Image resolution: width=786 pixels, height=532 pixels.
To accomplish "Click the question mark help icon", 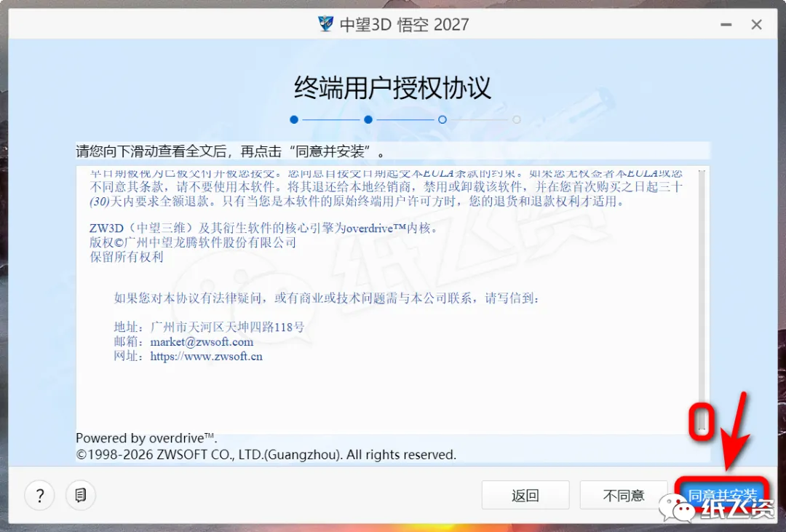I will [39, 495].
